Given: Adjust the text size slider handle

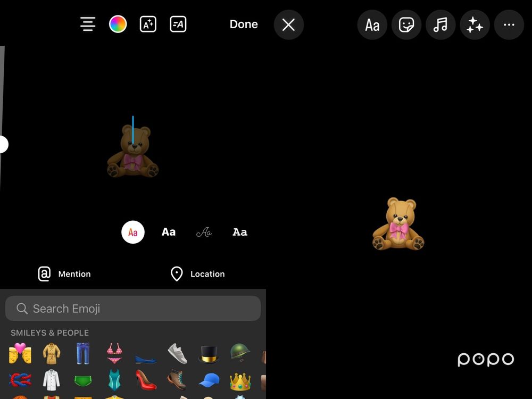Looking at the screenshot, I should pyautogui.click(x=3, y=144).
